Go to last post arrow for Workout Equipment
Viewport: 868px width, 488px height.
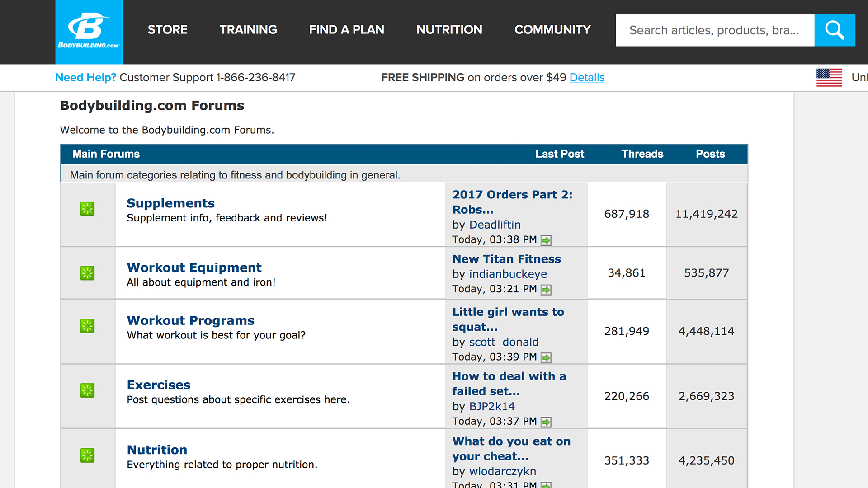pyautogui.click(x=546, y=290)
